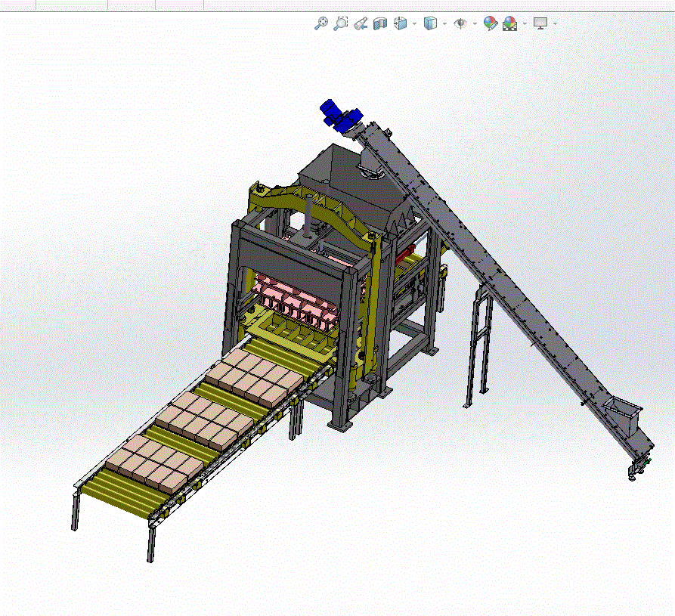Click the Hide/Show Items eye icon
Viewport: 675px width, 616px height.
tap(460, 23)
